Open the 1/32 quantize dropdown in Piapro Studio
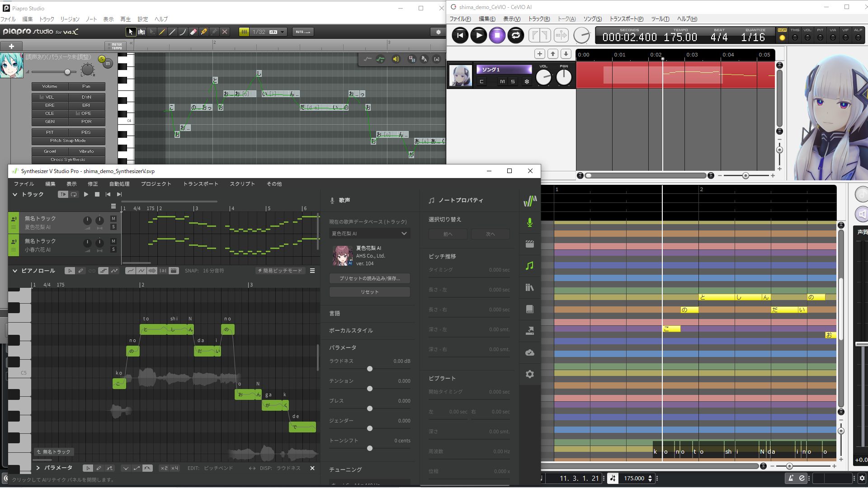 click(x=269, y=32)
